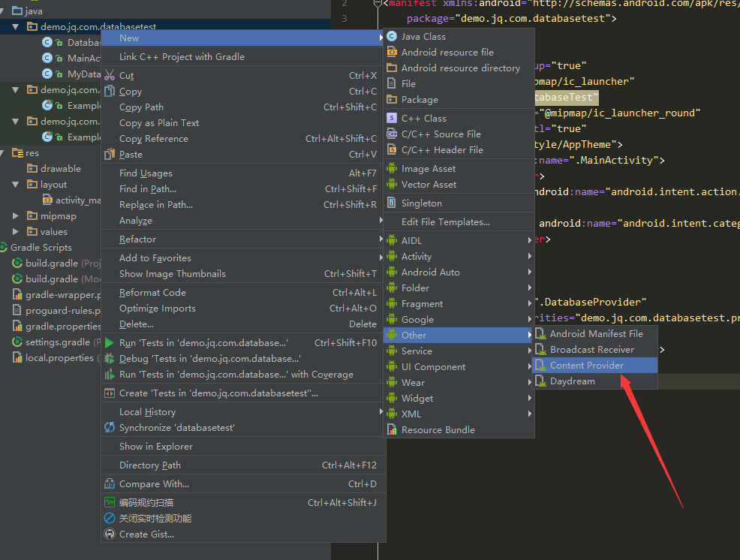Viewport: 740px width, 560px height.
Task: Select Find Usages menu entry
Action: coord(243,173)
